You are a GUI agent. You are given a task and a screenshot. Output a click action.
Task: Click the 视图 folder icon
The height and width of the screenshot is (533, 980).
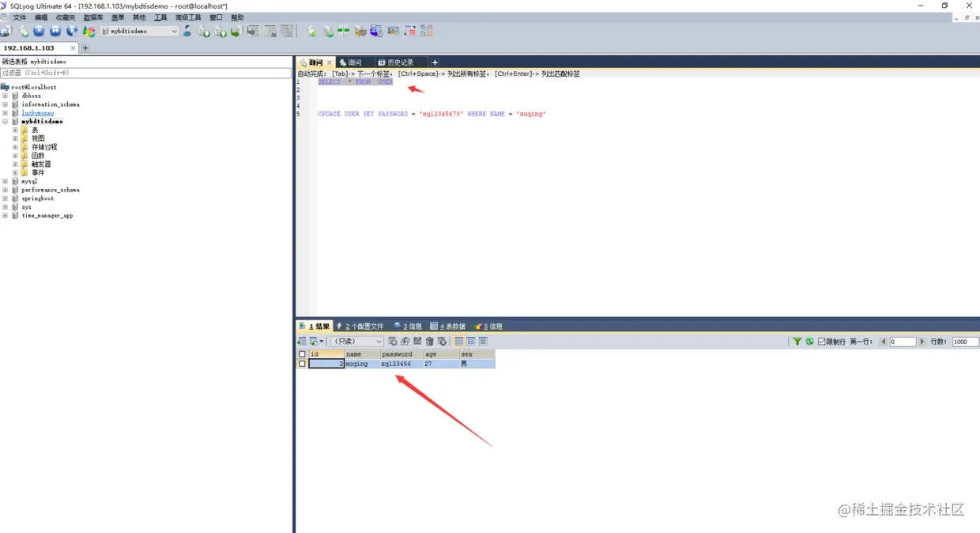coord(24,138)
